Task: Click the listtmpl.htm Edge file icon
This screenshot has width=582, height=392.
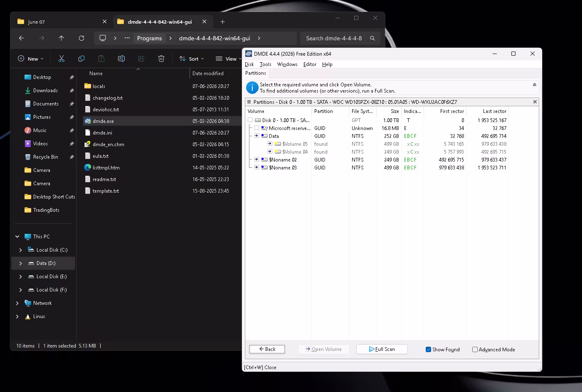Action: tap(87, 168)
